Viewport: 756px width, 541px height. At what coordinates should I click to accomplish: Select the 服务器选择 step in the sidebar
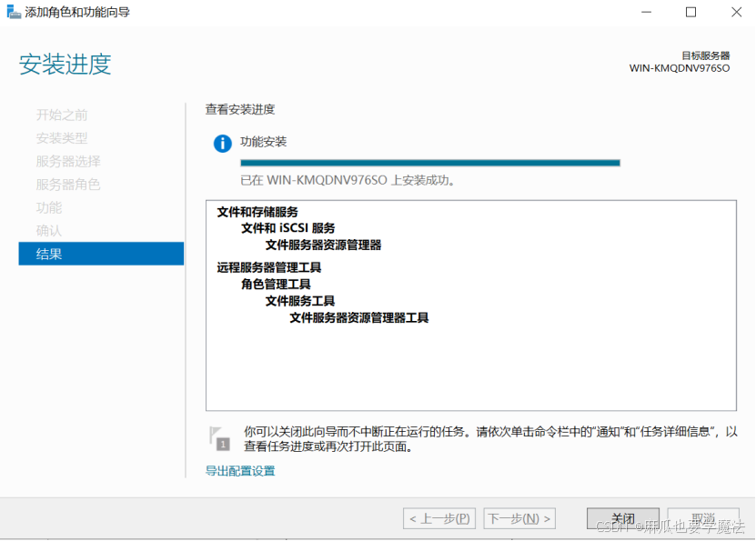point(68,161)
